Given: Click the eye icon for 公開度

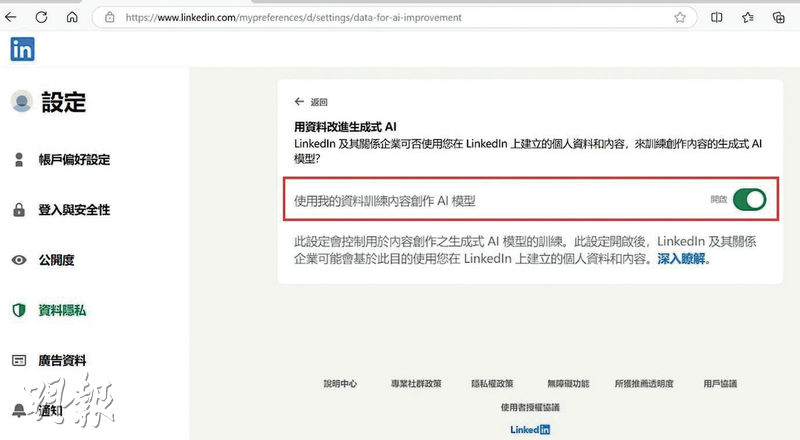Looking at the screenshot, I should click(x=19, y=260).
